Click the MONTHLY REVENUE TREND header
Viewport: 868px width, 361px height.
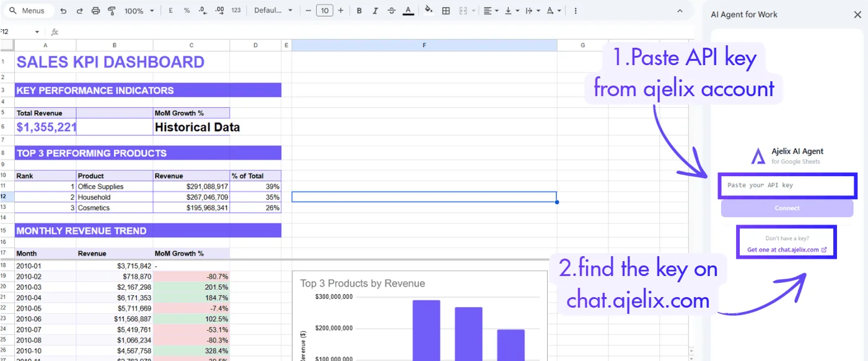tap(148, 231)
